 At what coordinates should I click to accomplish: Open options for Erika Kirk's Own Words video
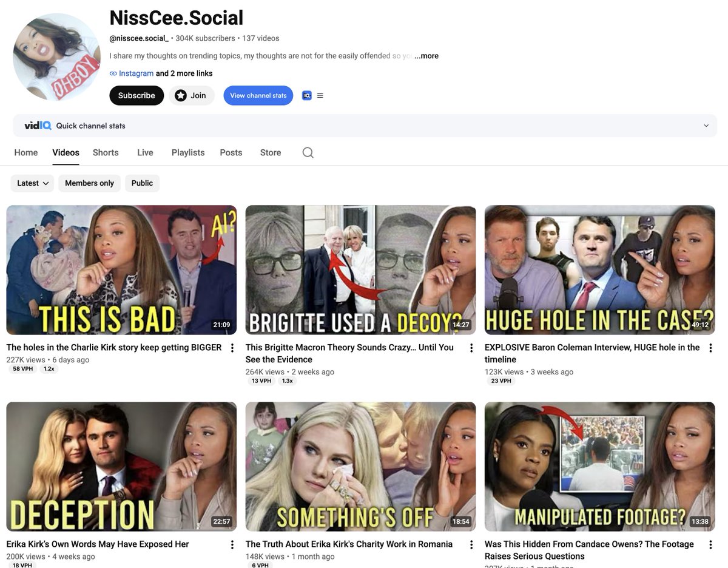232,544
